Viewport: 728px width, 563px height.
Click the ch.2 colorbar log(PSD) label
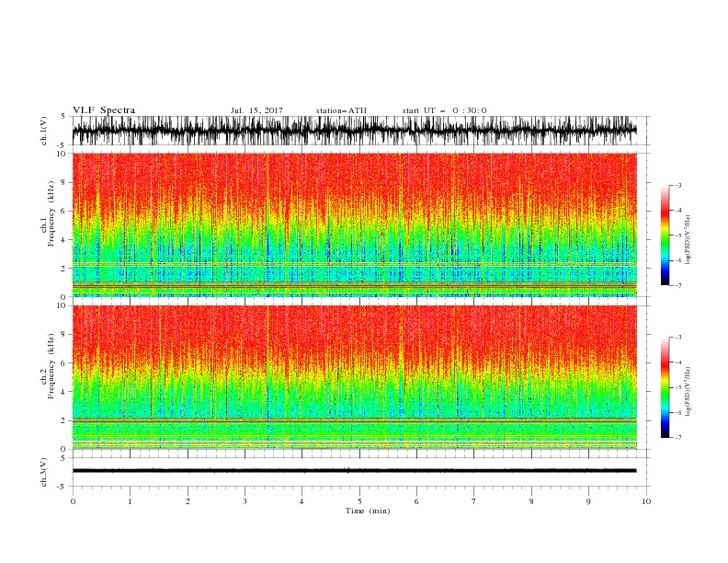688,391
